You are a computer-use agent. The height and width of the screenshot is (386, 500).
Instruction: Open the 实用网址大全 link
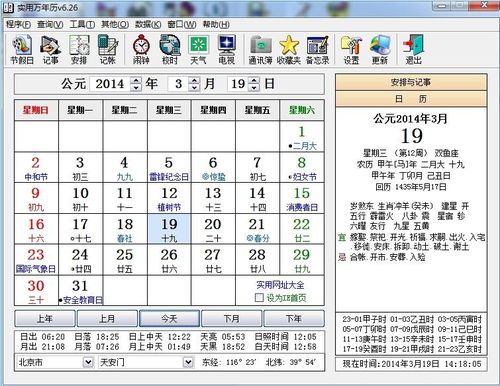[280, 285]
